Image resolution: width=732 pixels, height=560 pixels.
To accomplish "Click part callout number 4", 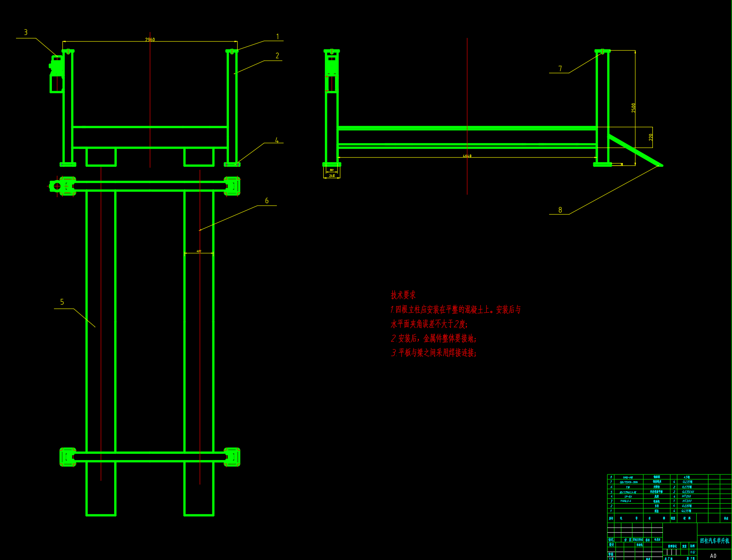I will (x=277, y=140).
